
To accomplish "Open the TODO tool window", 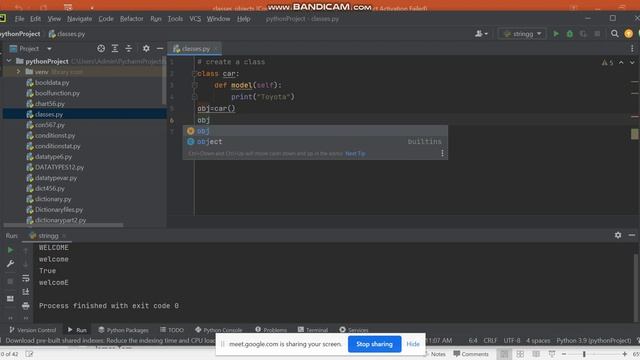I will pos(172,330).
